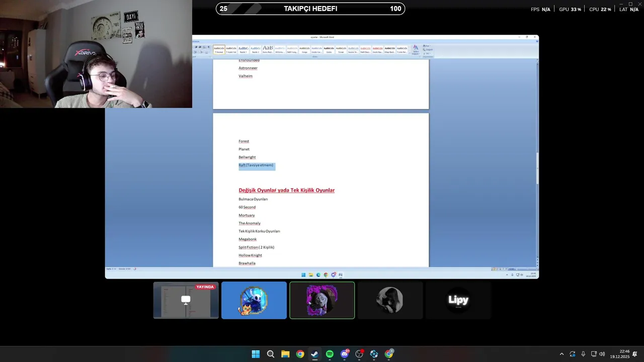This screenshot has width=644, height=362.
Task: Apply the Normal style in Word gallery
Action: (x=219, y=49)
